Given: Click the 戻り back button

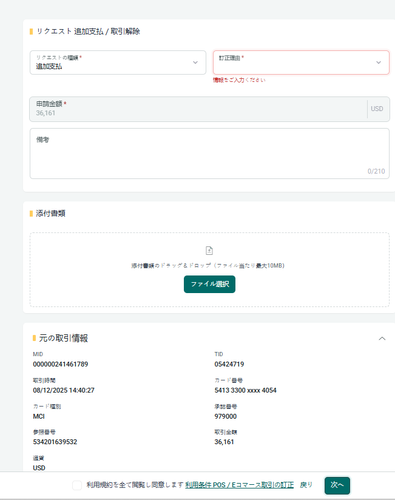Looking at the screenshot, I should (x=306, y=485).
